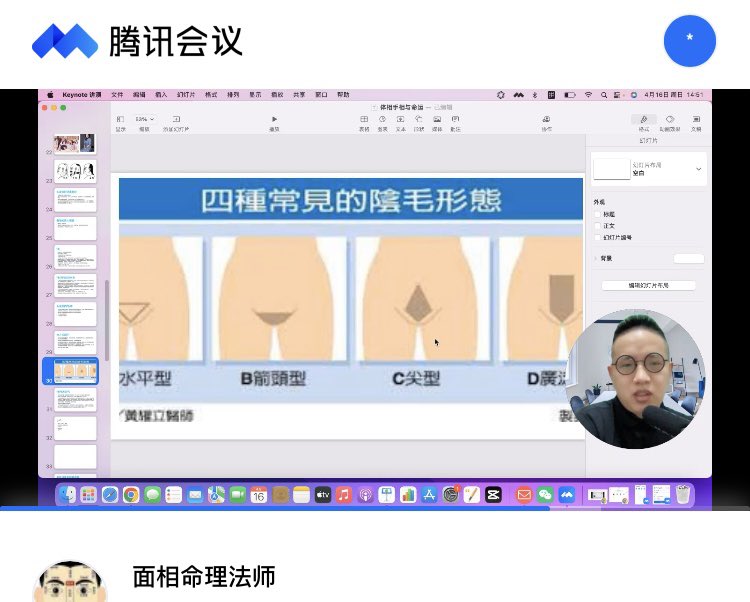Start slideshow with the 播放 play button

[x=274, y=119]
